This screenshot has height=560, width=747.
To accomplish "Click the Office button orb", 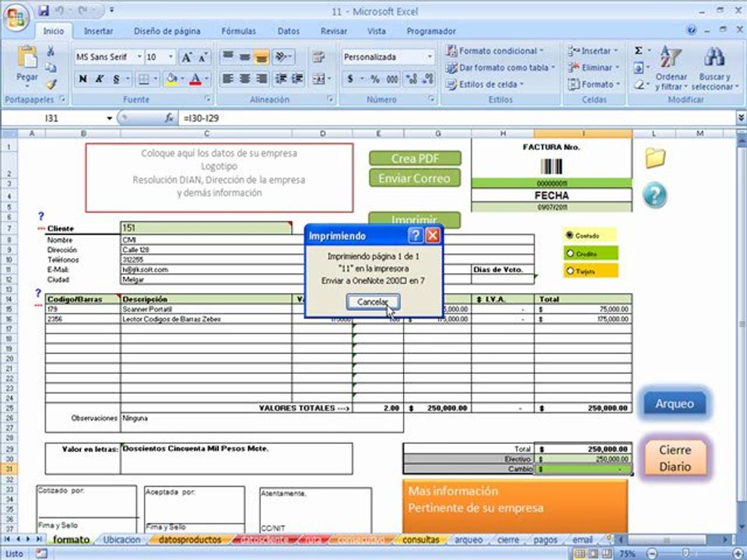I will tap(16, 16).
